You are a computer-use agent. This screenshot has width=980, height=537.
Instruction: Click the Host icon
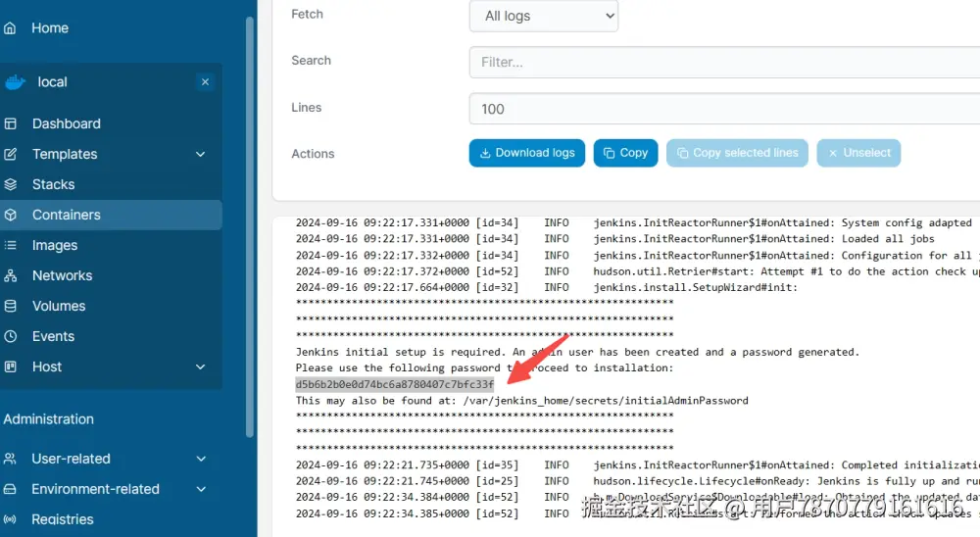11,366
